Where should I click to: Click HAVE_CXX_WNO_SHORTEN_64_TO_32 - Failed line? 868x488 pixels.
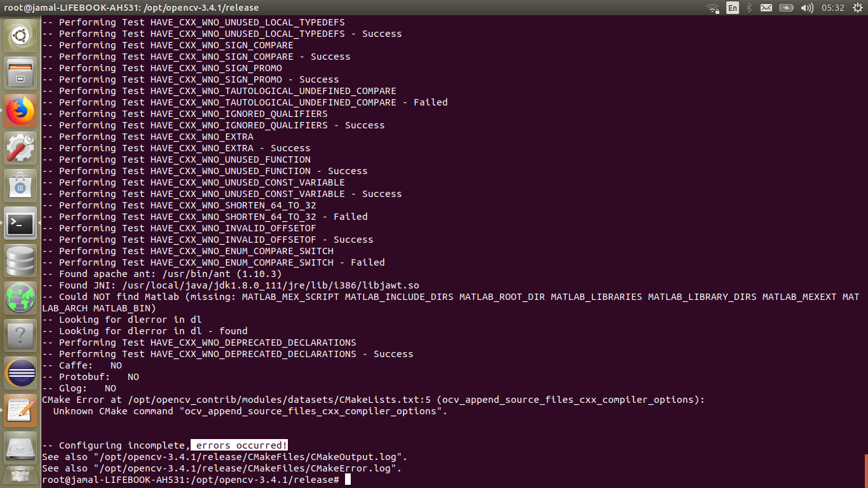pyautogui.click(x=205, y=217)
